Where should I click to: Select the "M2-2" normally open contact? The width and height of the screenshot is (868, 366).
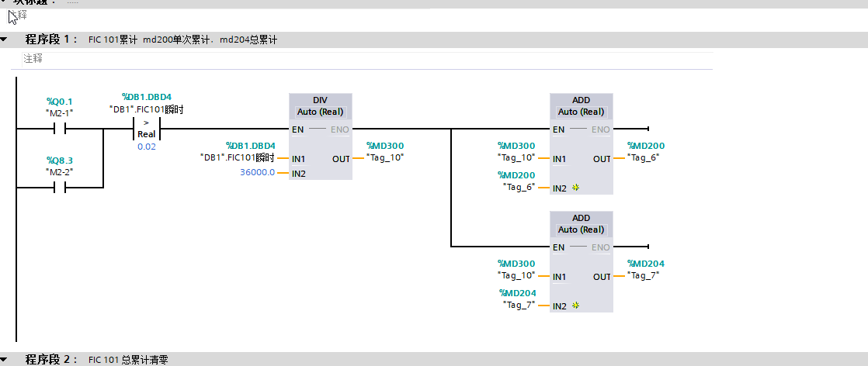59,188
